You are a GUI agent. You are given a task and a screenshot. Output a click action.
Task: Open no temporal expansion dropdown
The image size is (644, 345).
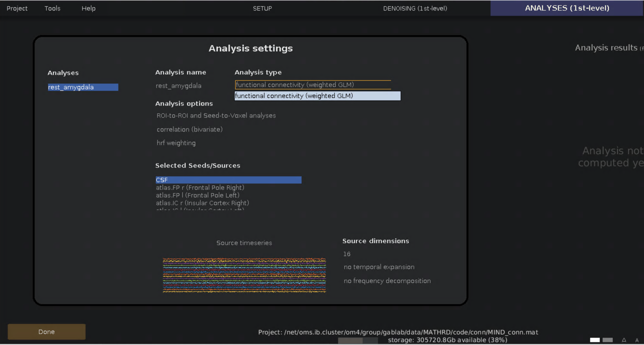[x=379, y=267]
